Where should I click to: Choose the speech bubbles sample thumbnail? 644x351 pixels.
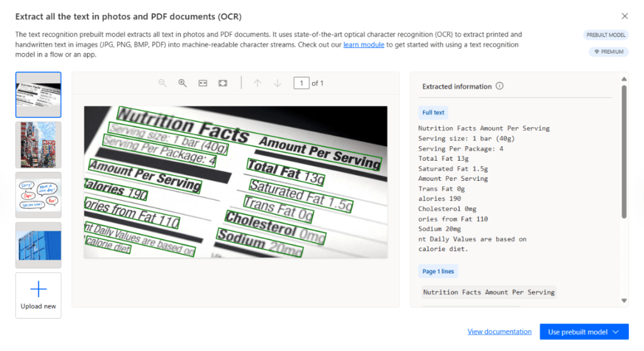(x=38, y=195)
